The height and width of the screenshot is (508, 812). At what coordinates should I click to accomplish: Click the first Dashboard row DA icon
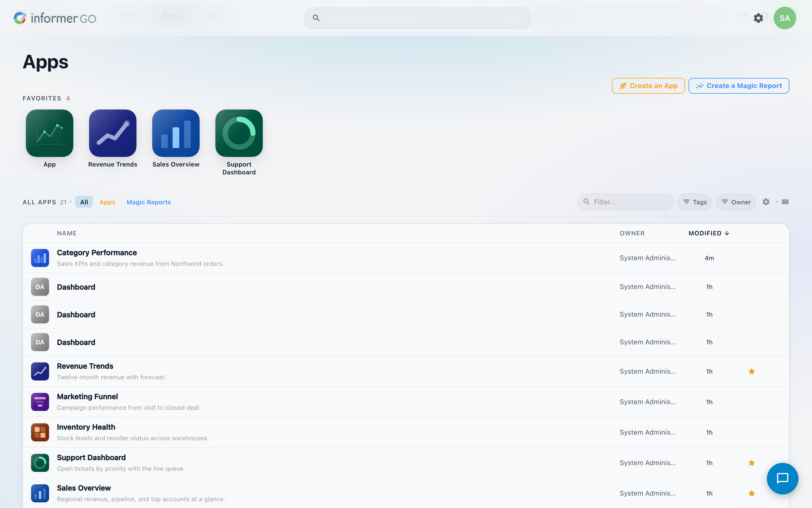[40, 286]
